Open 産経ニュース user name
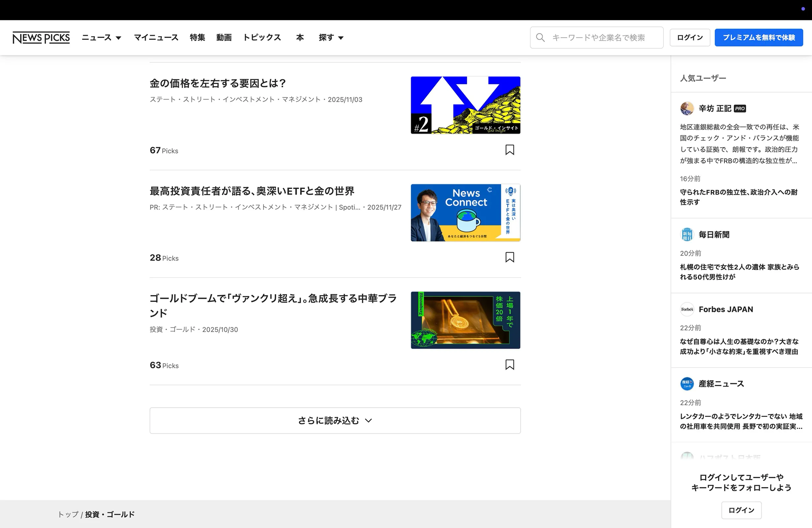The height and width of the screenshot is (528, 812). (x=721, y=384)
